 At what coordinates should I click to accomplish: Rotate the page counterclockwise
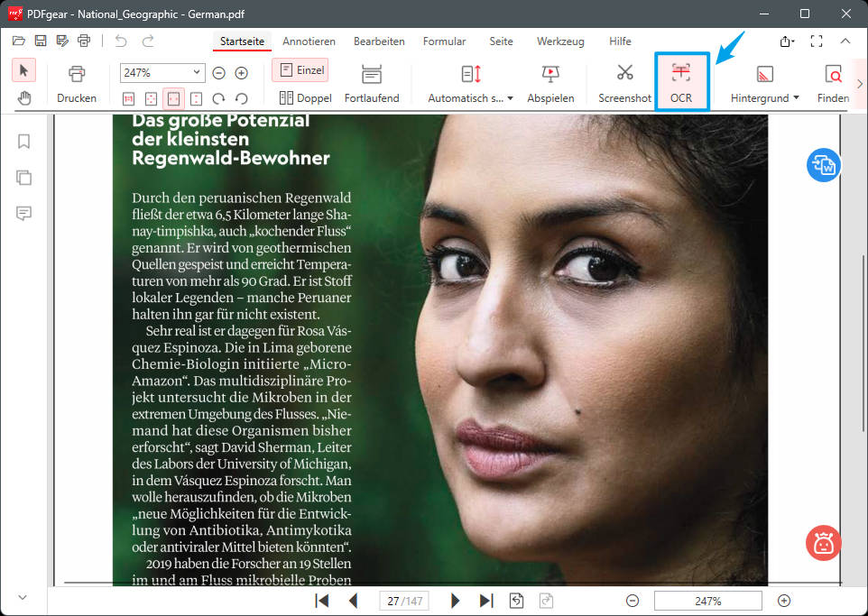pyautogui.click(x=241, y=98)
